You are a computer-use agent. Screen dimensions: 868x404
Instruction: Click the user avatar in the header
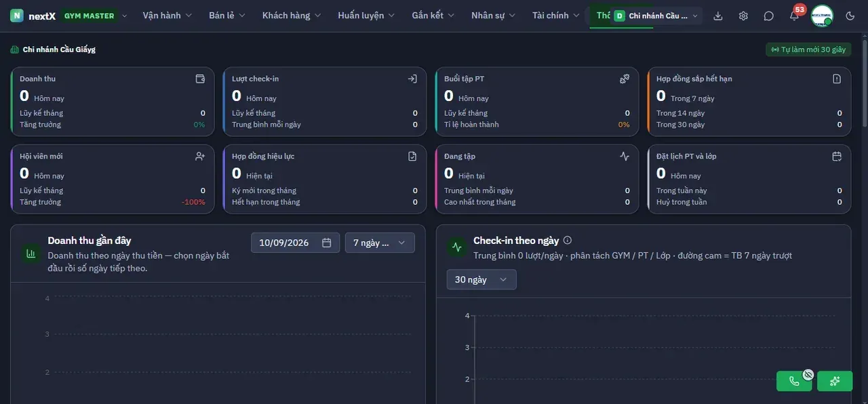click(x=822, y=16)
